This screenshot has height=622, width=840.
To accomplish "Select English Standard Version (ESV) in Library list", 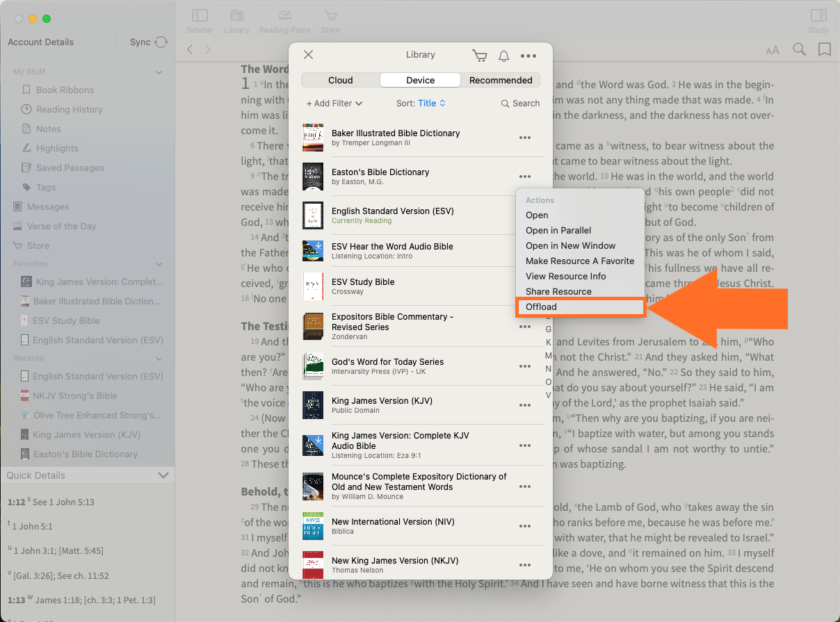I will (x=421, y=215).
